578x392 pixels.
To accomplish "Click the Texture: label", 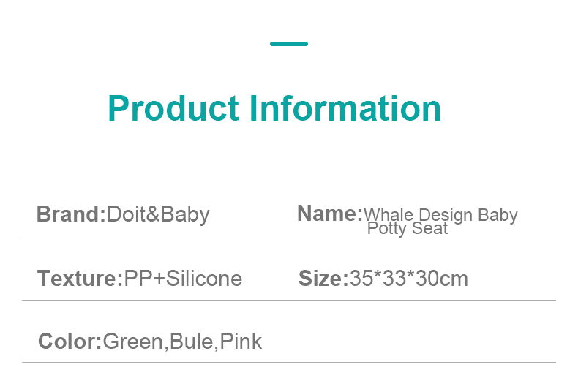I will pyautogui.click(x=80, y=279).
